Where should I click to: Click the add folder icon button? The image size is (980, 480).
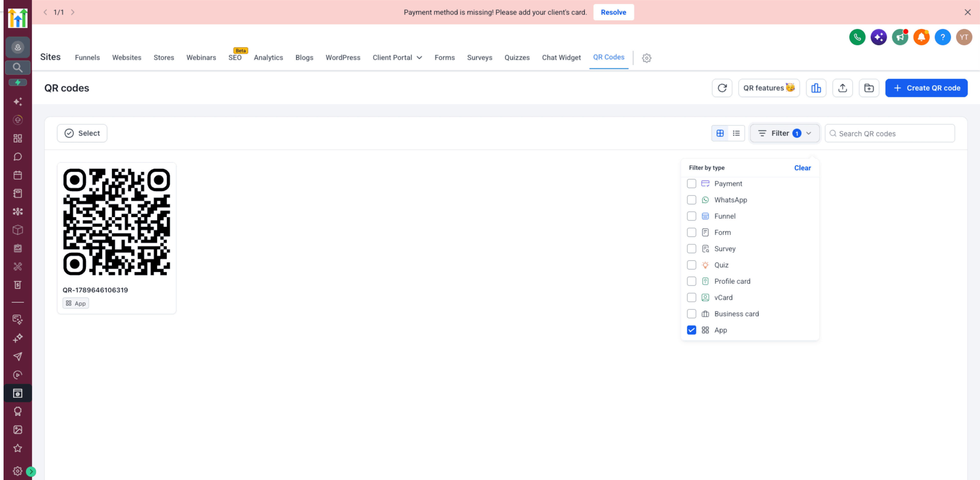pyautogui.click(x=868, y=88)
